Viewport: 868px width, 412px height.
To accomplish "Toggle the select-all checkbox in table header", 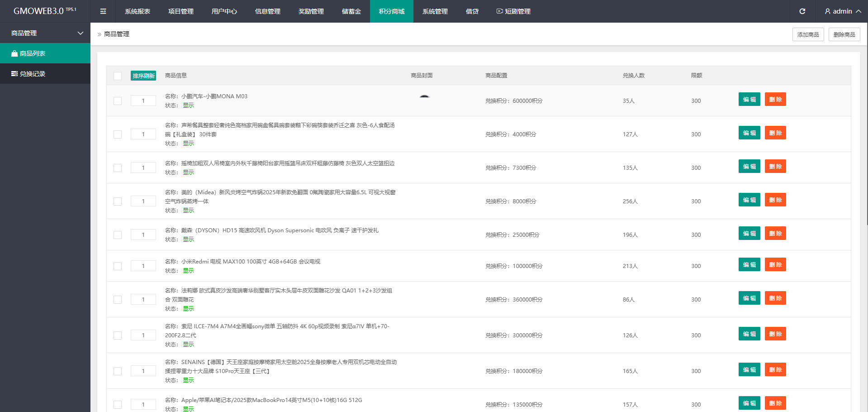I will tap(118, 76).
